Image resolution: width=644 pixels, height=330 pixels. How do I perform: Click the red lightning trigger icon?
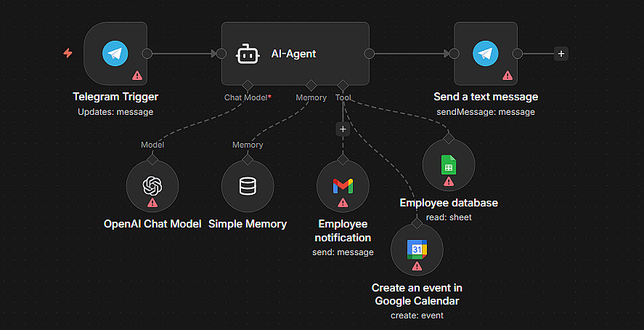(x=68, y=53)
